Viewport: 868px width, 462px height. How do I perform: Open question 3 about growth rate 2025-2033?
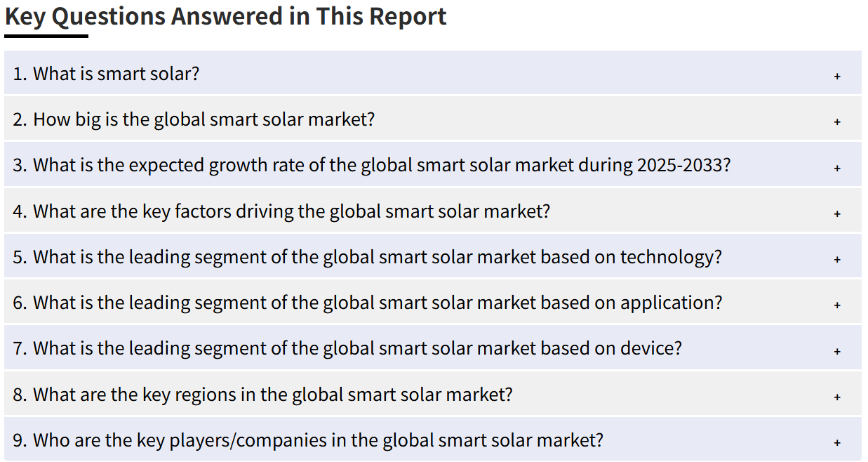[x=382, y=165]
